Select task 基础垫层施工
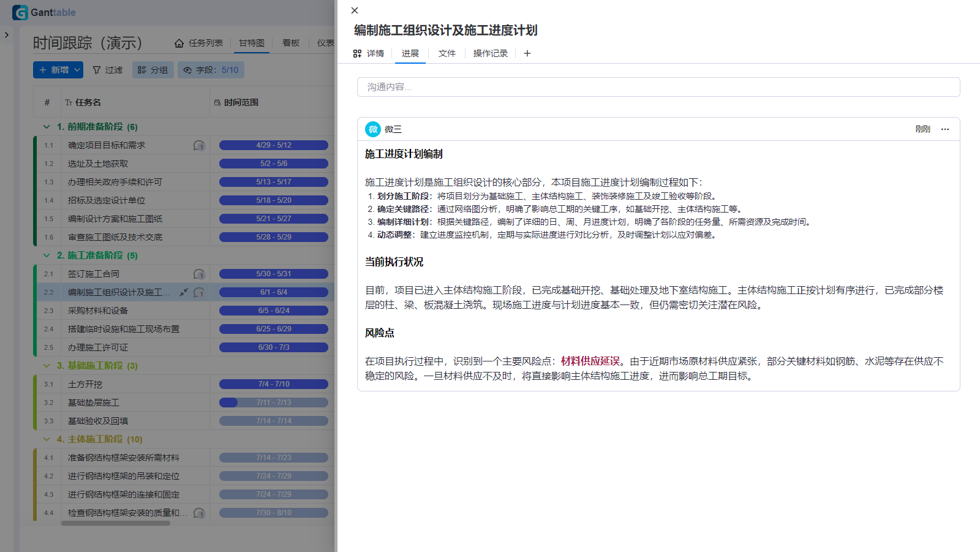Viewport: 980px width, 552px height. coord(94,403)
